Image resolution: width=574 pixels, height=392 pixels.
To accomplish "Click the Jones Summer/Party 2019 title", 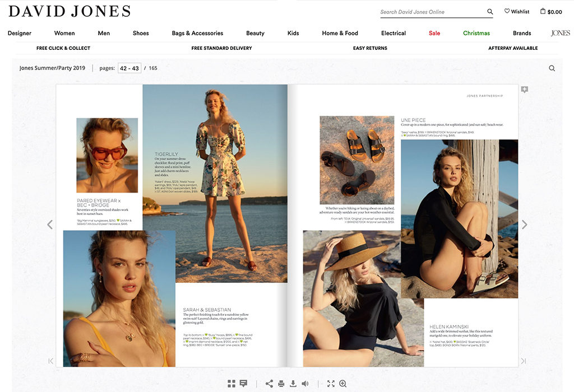I will (52, 68).
